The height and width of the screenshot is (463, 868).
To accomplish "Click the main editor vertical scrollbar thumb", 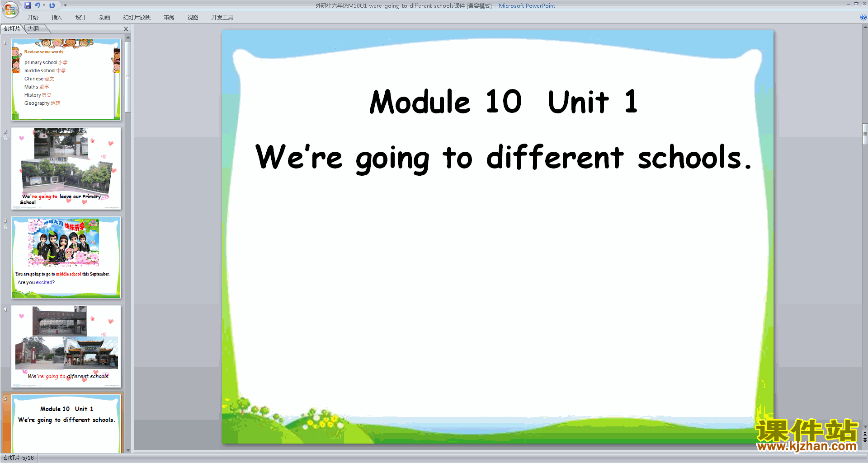I will (x=865, y=134).
